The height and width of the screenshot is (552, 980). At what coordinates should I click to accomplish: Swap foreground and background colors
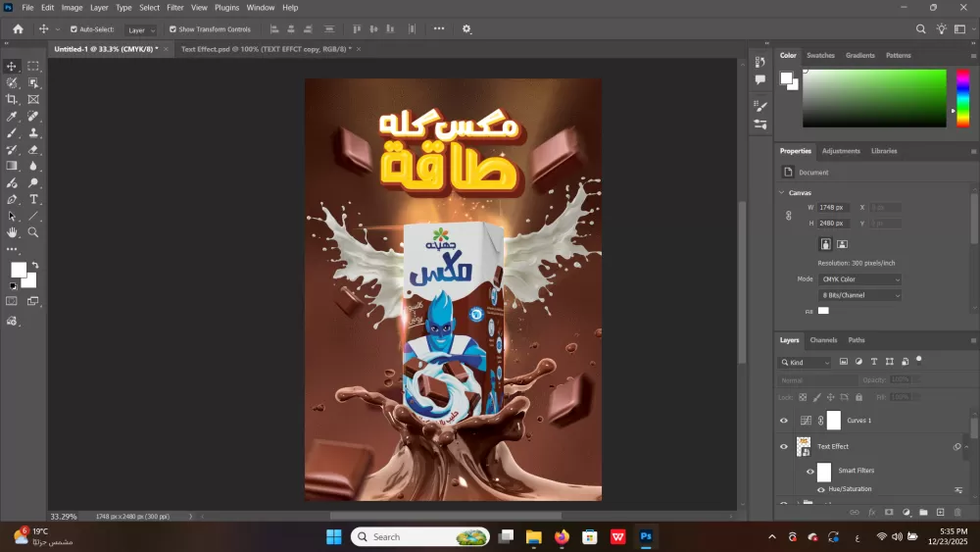click(35, 266)
